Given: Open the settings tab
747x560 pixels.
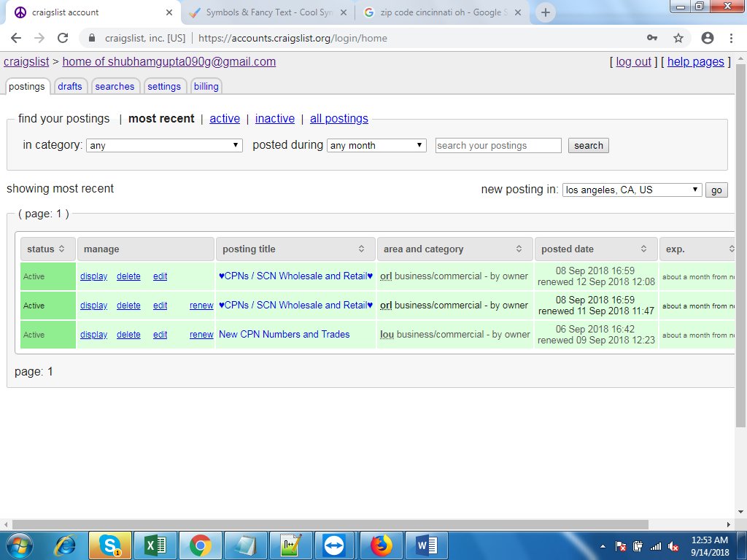Looking at the screenshot, I should tap(164, 86).
